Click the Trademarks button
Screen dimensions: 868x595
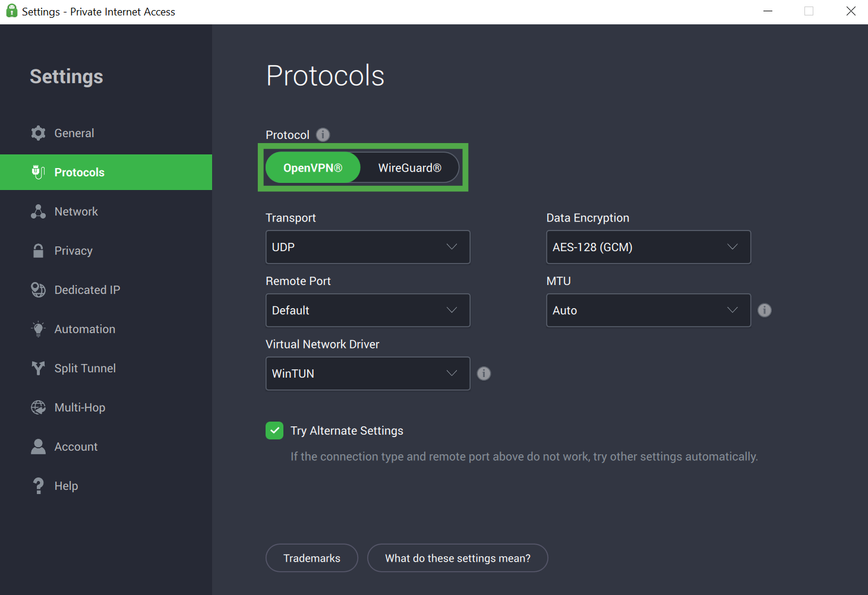tap(312, 558)
